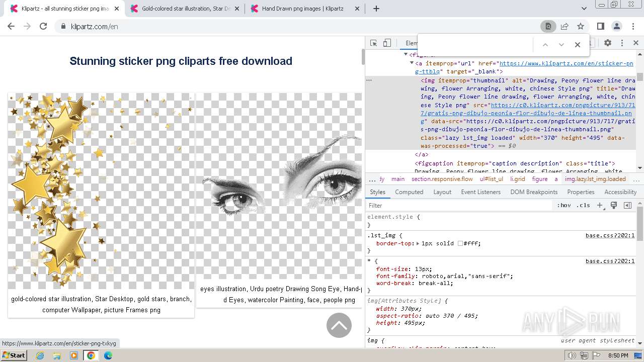Screen dimensions: 644x362
Task: Open the Layout pane tab
Action: tap(442, 192)
